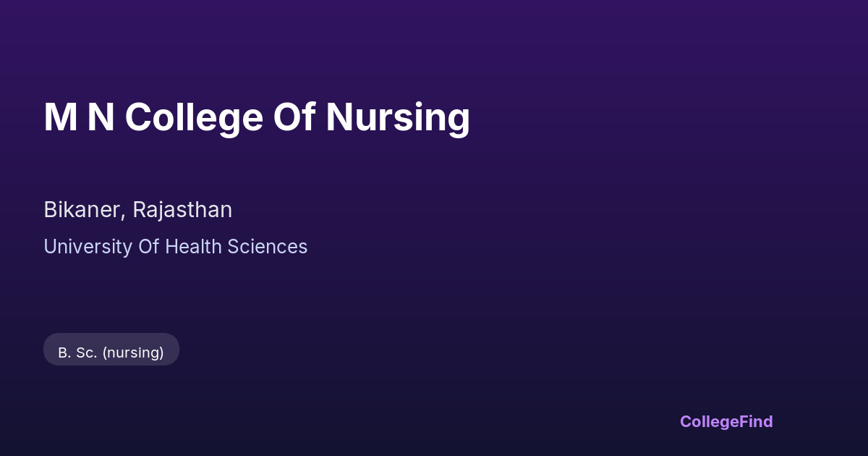Click the word College in the main heading
The height and width of the screenshot is (456, 868).
click(x=193, y=117)
